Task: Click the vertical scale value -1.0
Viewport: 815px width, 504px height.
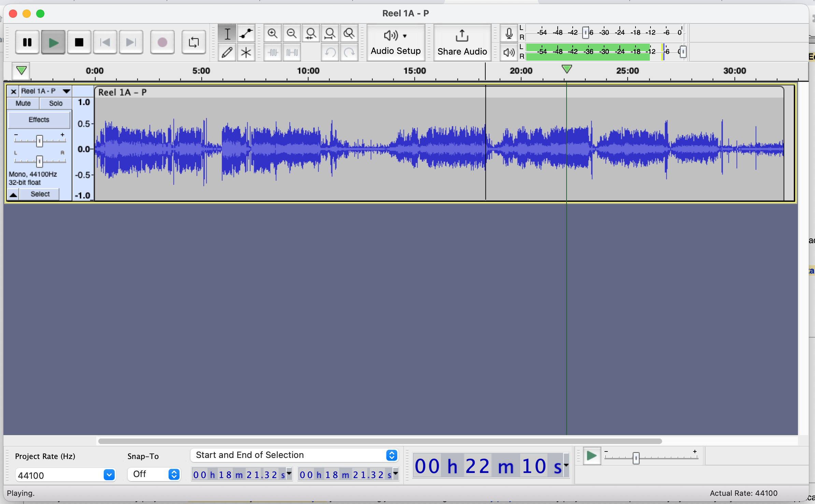Action: (83, 196)
